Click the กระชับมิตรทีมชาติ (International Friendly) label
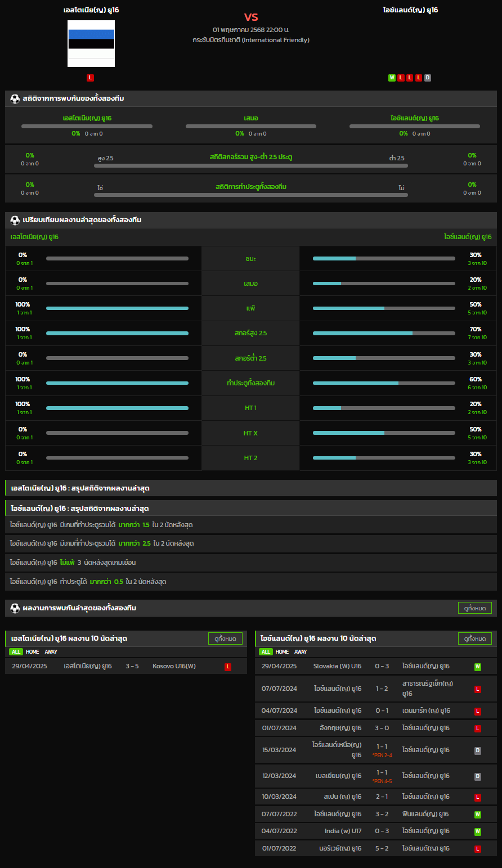 pos(251,40)
